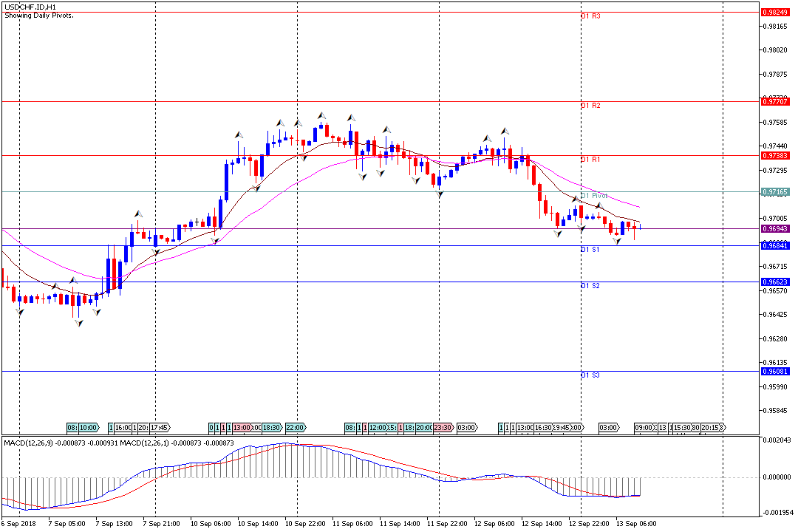The image size is (798, 532).
Task: Select the purple 0.96943 current price tag
Action: [775, 229]
